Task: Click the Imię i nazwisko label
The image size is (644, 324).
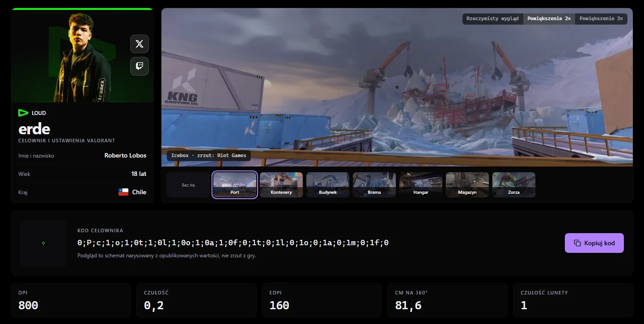Action: (36, 156)
